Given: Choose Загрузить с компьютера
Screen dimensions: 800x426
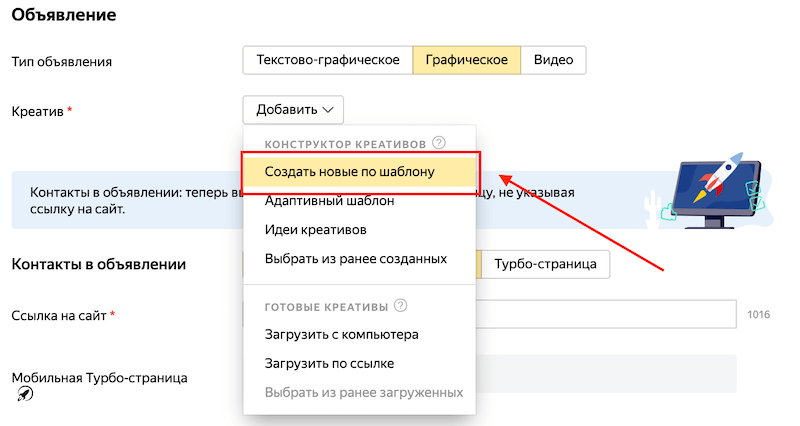Looking at the screenshot, I should tap(341, 334).
